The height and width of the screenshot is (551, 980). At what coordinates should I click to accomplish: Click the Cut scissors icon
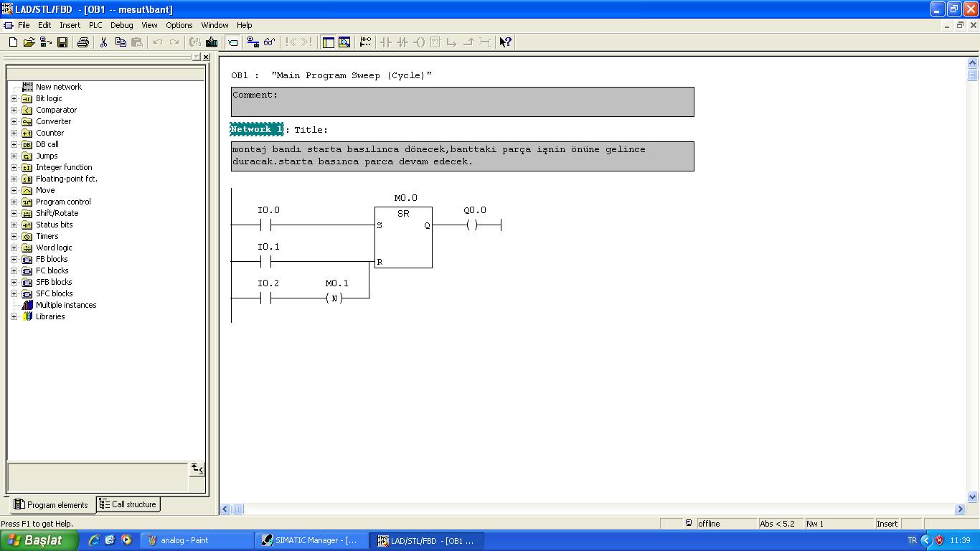pyautogui.click(x=103, y=42)
